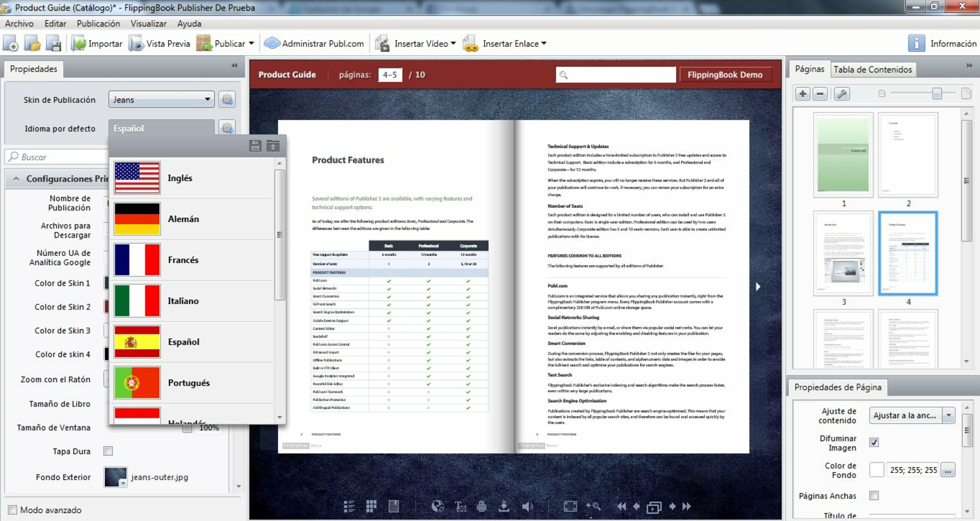Viewport: 980px width, 521px height.
Task: Click print icon in viewer bar
Action: coord(482,506)
